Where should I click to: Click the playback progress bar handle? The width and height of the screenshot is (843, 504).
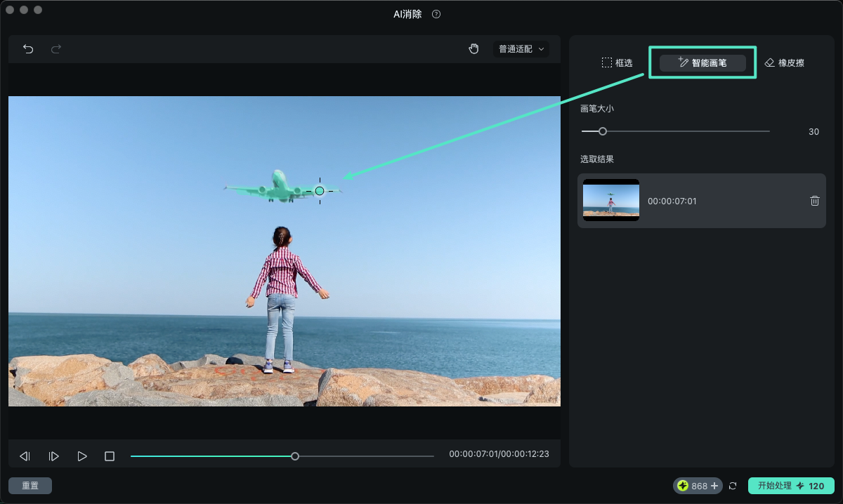[x=295, y=456]
